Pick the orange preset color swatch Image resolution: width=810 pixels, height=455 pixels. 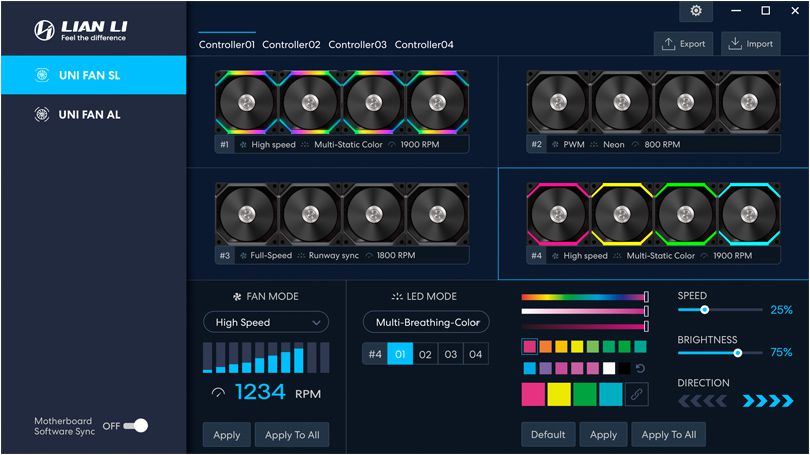tap(546, 346)
